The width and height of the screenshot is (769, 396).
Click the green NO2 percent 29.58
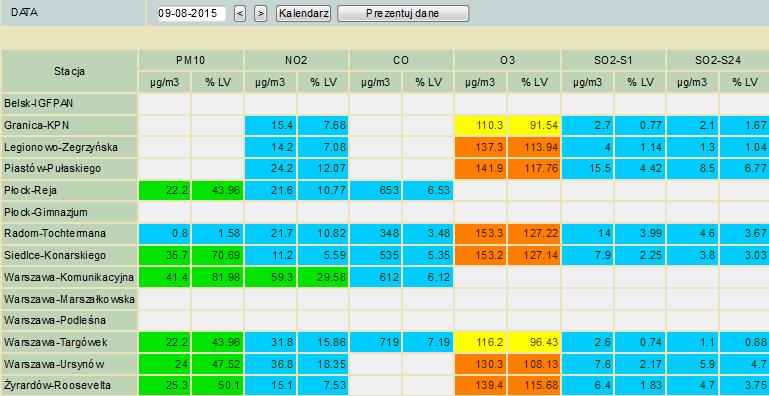(323, 277)
